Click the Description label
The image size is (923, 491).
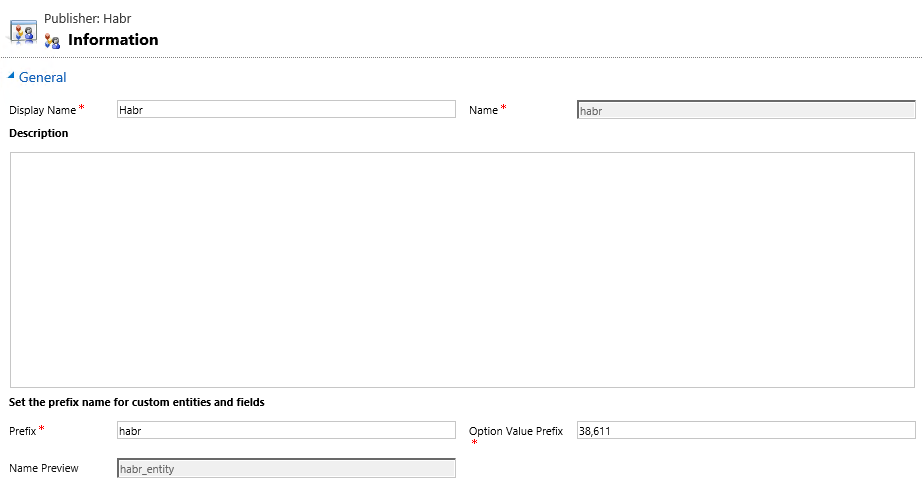tap(39, 133)
